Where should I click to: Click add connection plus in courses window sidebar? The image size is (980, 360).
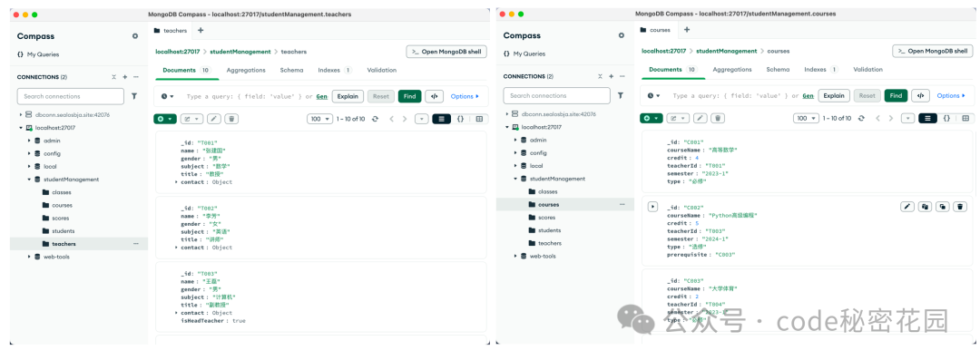[612, 76]
